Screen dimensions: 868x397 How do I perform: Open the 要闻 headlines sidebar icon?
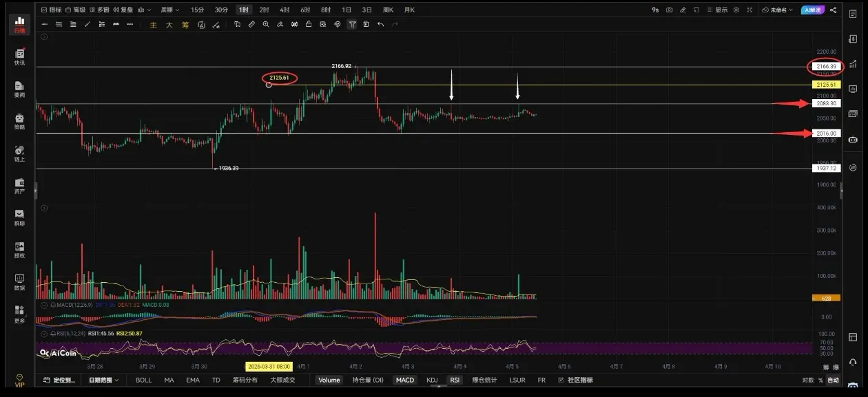click(19, 89)
